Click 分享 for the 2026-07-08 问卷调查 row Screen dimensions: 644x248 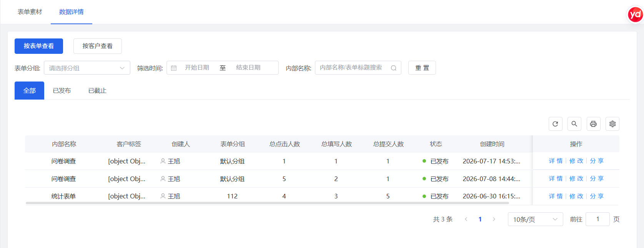click(x=597, y=178)
